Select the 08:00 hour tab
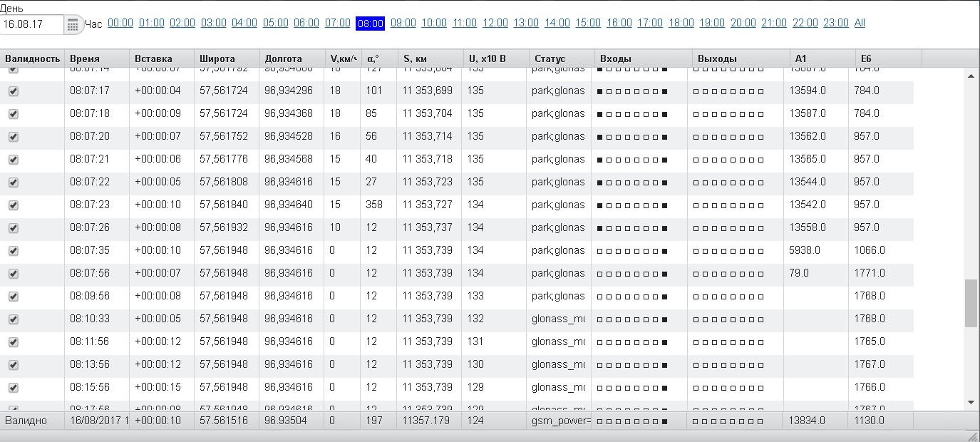 370,24
